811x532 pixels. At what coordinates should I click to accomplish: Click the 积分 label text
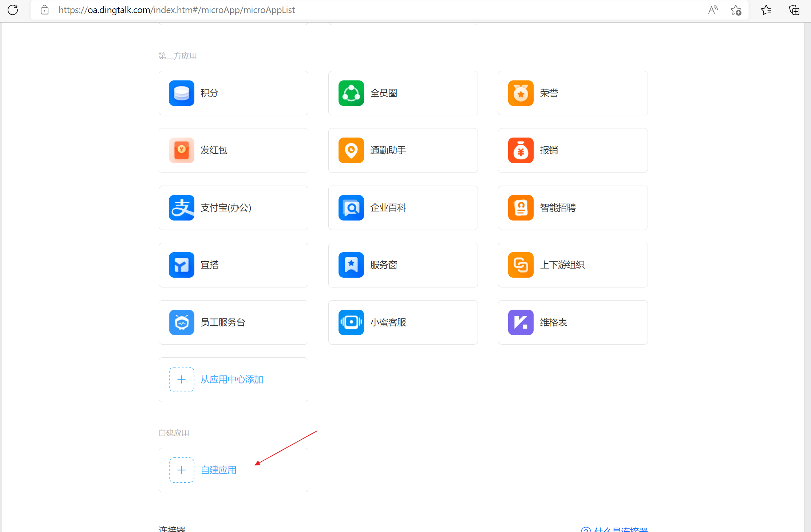[209, 93]
